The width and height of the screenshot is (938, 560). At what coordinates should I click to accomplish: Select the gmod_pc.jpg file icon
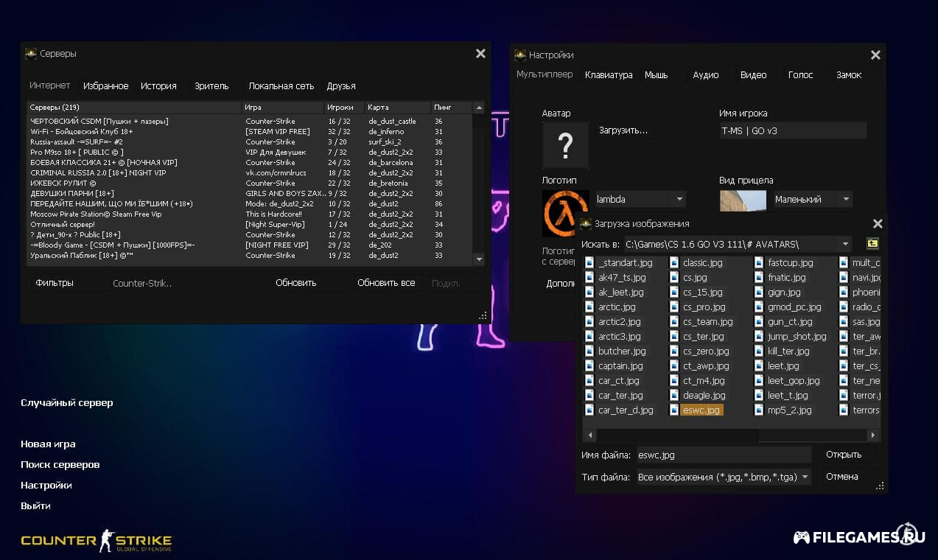(x=759, y=307)
